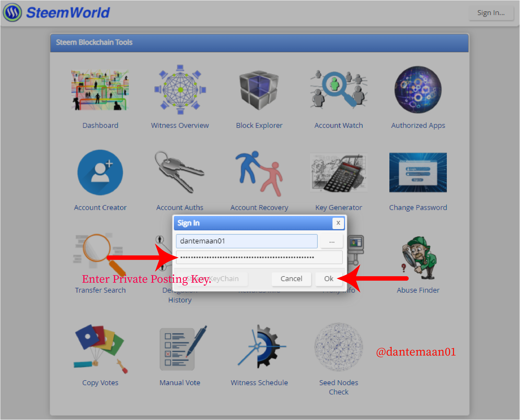Open the Account Auths keys icon
This screenshot has height=420, width=520.
point(179,172)
